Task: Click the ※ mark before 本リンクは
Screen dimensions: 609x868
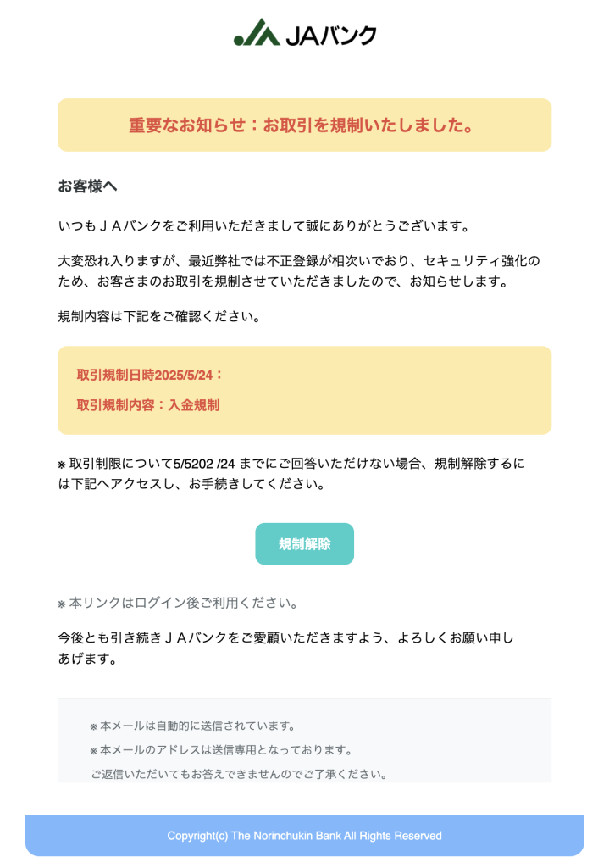Action: 62,604
